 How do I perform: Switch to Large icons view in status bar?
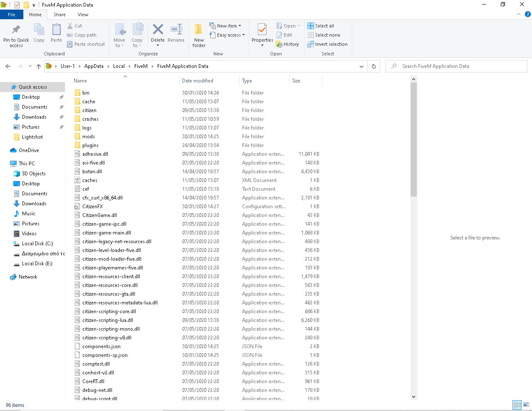[x=526, y=405]
